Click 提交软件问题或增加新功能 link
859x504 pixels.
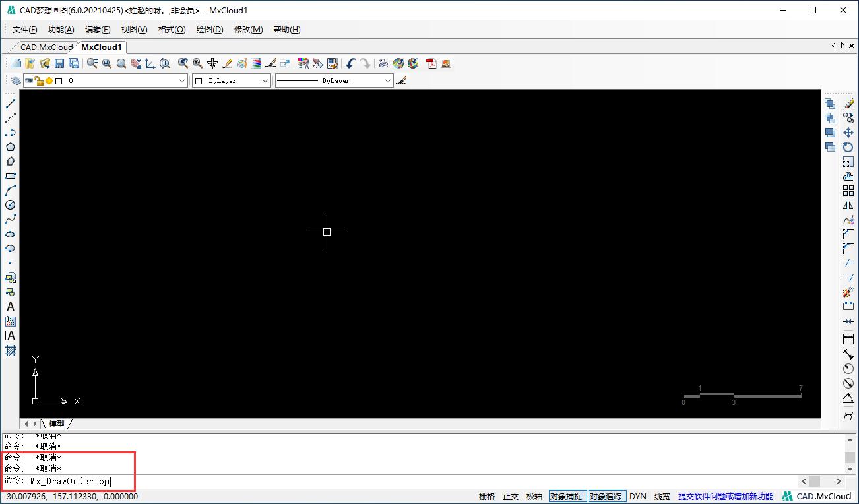[726, 496]
